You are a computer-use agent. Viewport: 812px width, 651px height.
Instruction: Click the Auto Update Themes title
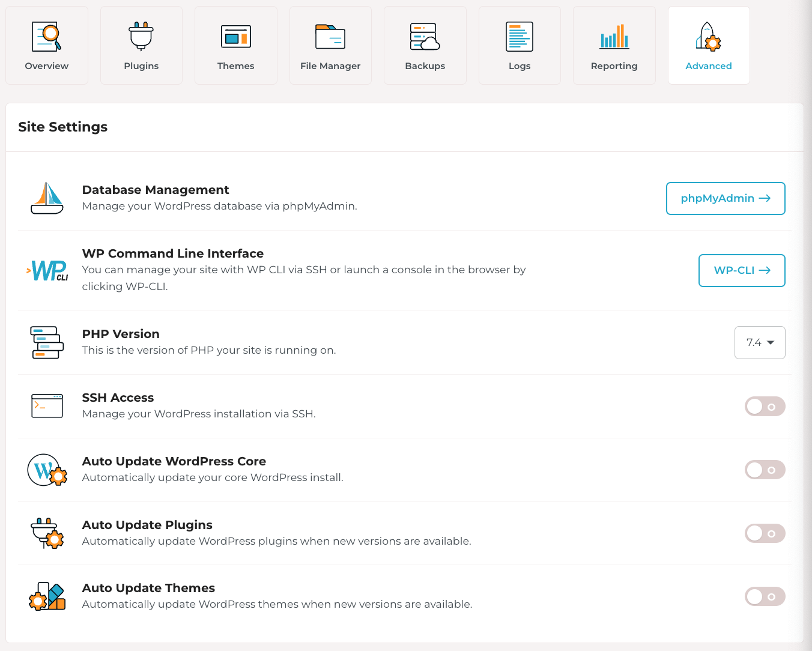pyautogui.click(x=148, y=588)
